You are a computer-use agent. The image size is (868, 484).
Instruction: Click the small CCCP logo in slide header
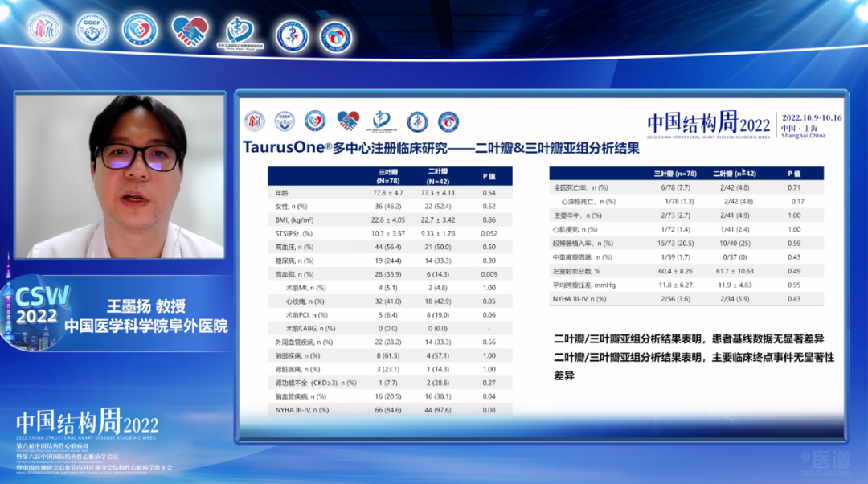click(x=285, y=121)
